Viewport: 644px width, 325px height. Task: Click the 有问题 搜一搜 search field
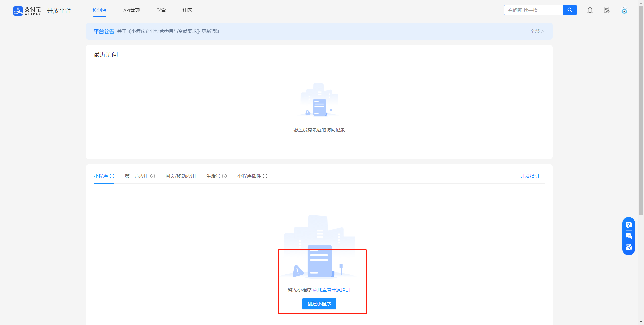click(x=533, y=10)
